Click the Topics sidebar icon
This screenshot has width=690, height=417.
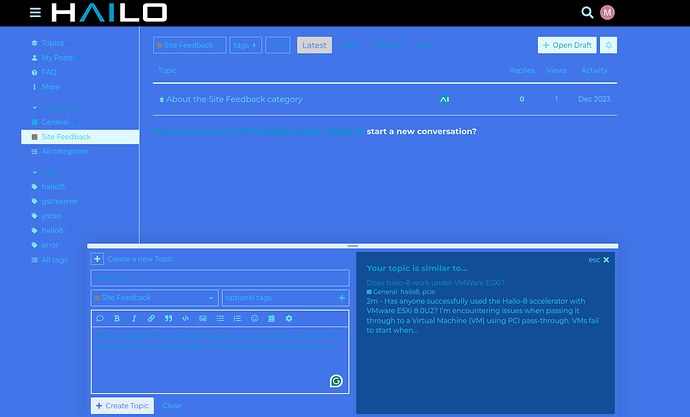pos(34,43)
